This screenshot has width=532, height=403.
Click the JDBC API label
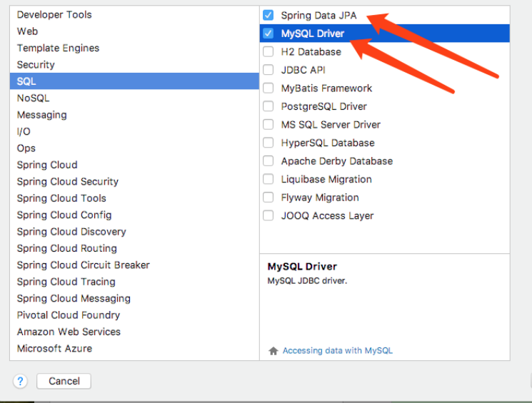click(303, 70)
